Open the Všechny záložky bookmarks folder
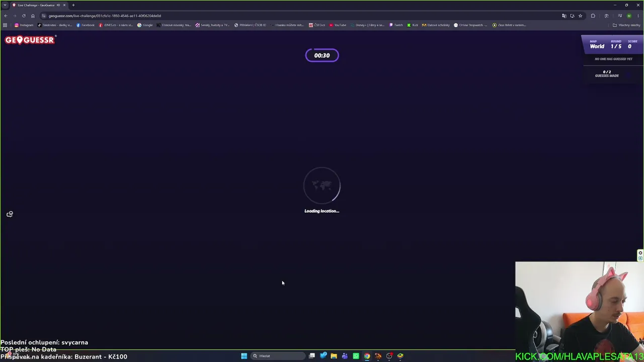 (626, 25)
